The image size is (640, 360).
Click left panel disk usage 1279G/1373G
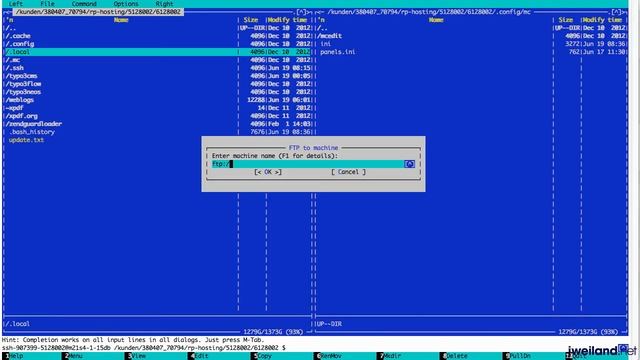(x=273, y=332)
